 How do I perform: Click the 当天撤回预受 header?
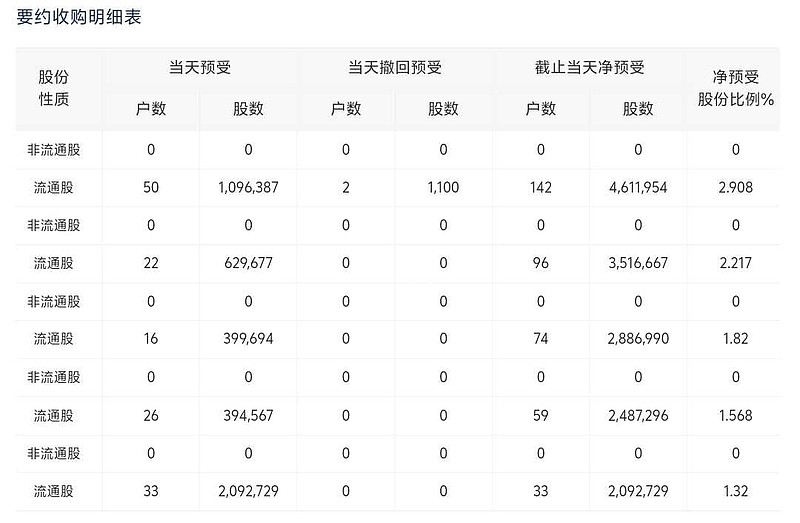[394, 68]
